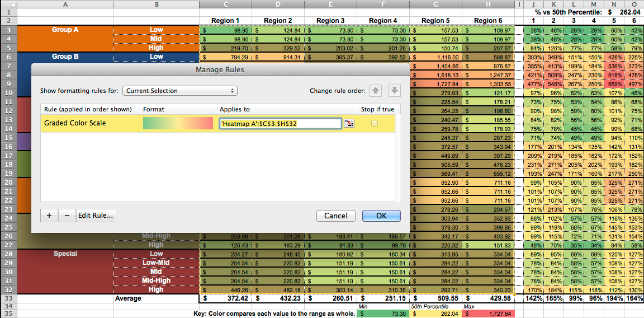Click the Stop if true column header
Image resolution: width=644 pixels, height=318 pixels.
[377, 109]
